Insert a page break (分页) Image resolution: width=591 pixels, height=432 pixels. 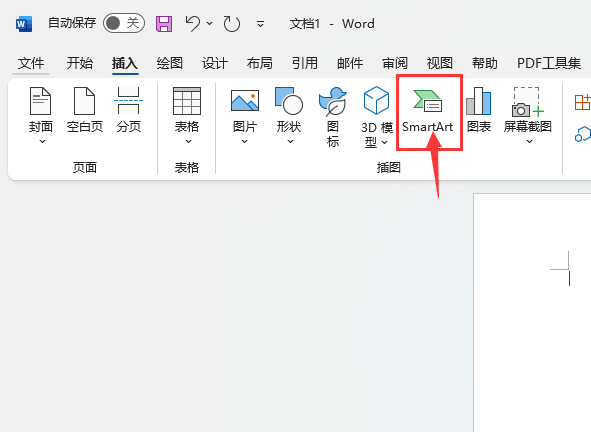[x=129, y=110]
